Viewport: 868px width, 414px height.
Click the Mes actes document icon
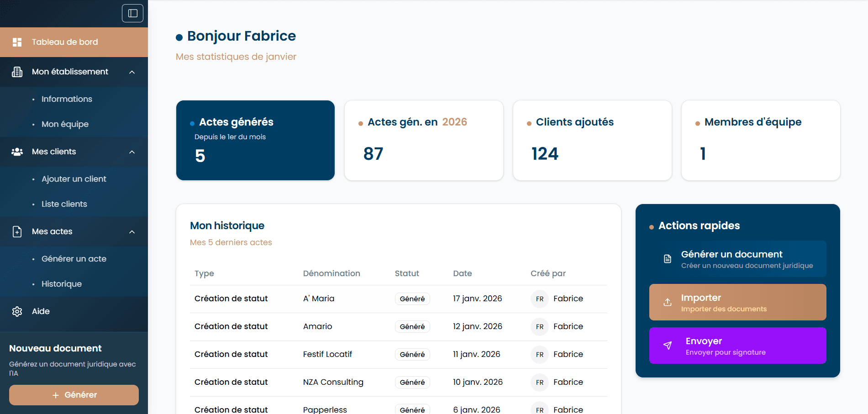pyautogui.click(x=17, y=231)
